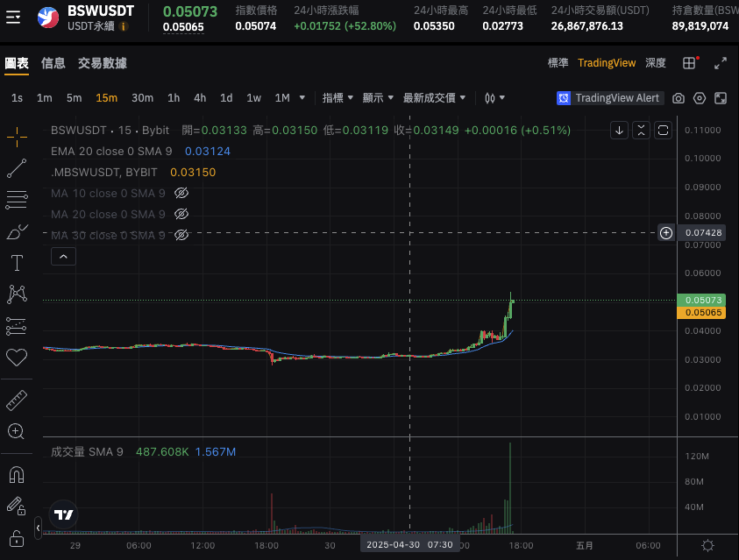
Task: Open the 顯示 display dropdown
Action: 378,98
